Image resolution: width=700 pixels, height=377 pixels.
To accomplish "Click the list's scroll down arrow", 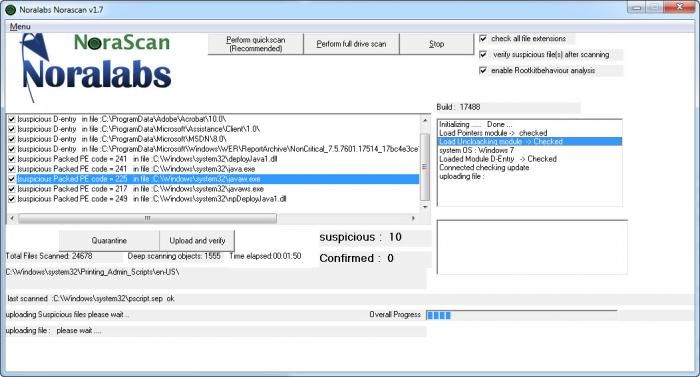I will point(425,206).
